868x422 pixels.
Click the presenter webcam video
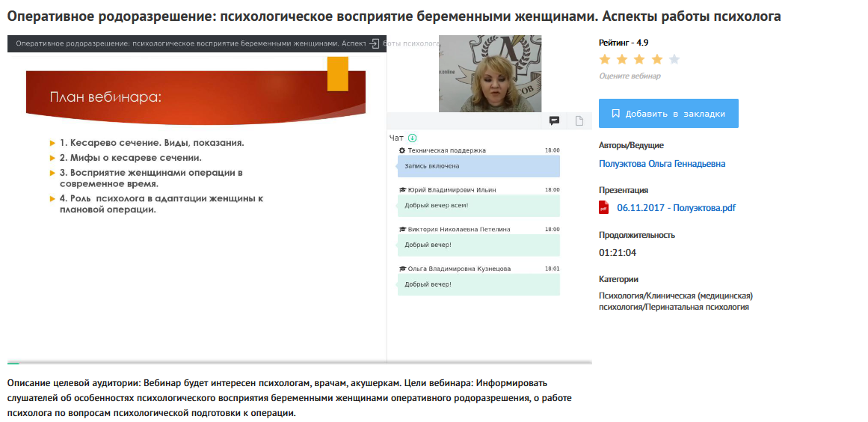pyautogui.click(x=490, y=73)
